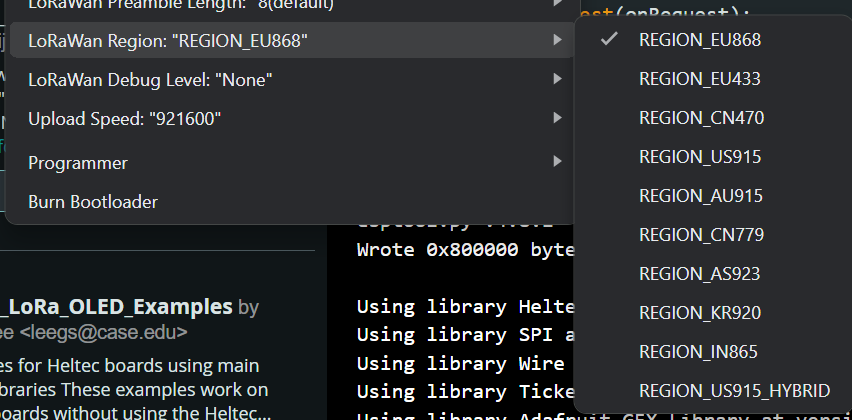This screenshot has height=420, width=852.
Task: Choose REGION_CN779 from the submenu
Action: click(x=712, y=235)
